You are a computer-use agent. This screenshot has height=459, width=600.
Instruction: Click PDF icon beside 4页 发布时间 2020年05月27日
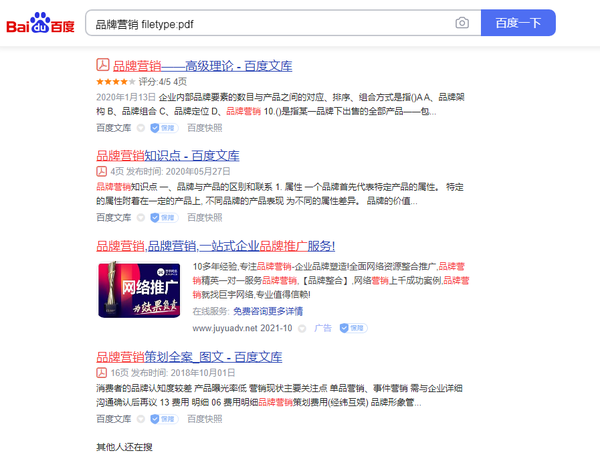[x=101, y=171]
